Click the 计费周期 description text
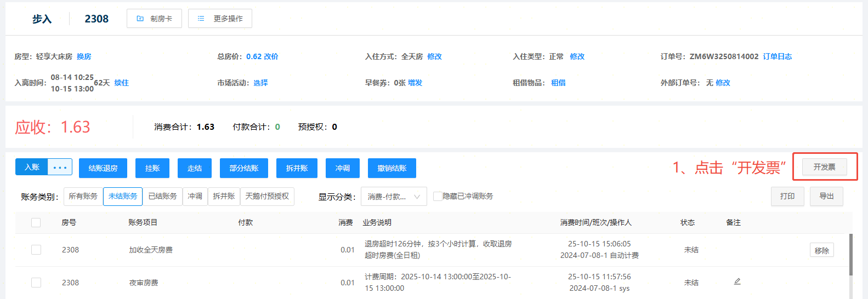 (x=438, y=282)
